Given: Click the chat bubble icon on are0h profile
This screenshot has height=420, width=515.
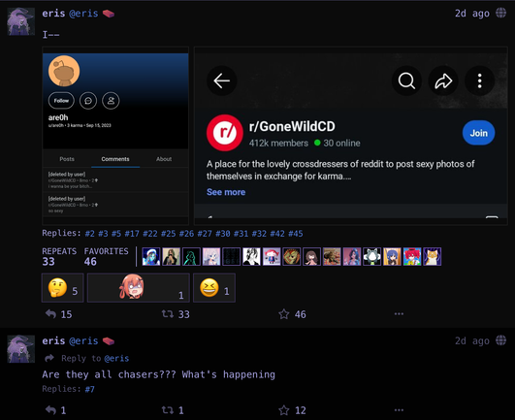Looking at the screenshot, I should point(88,101).
